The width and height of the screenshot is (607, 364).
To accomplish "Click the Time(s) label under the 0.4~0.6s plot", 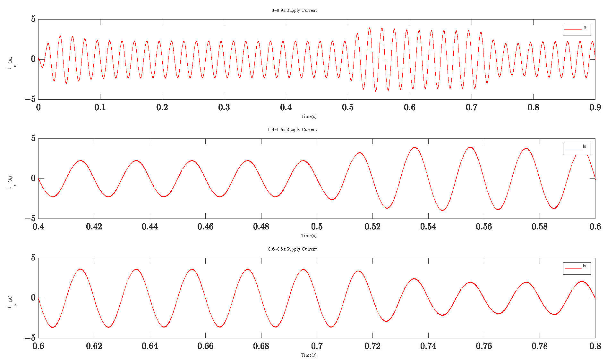I will (309, 236).
